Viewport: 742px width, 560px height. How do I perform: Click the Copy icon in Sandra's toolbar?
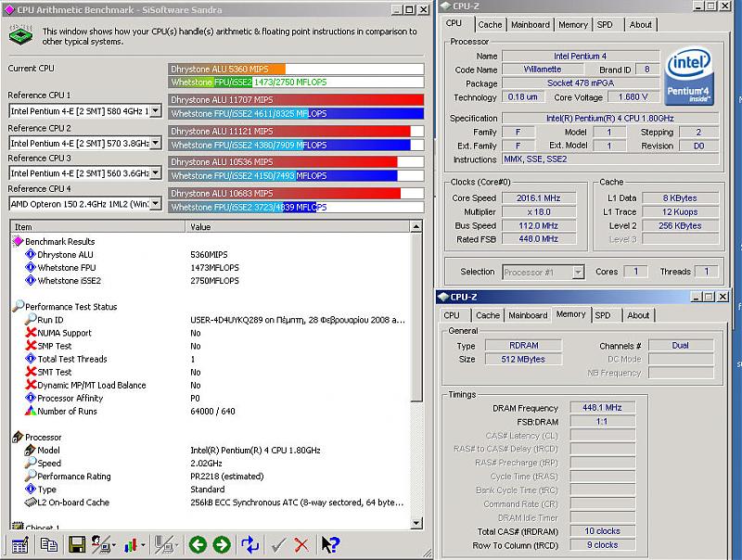[x=49, y=545]
